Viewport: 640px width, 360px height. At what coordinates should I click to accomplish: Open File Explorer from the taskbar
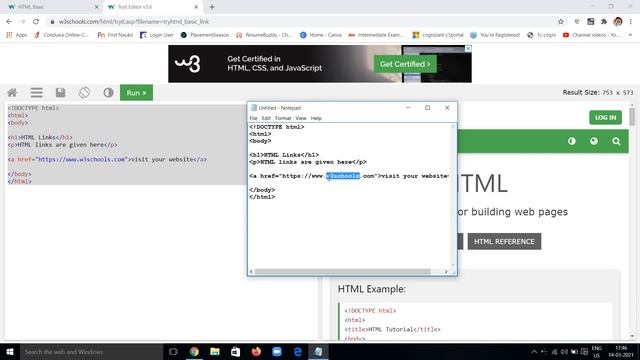click(x=215, y=352)
